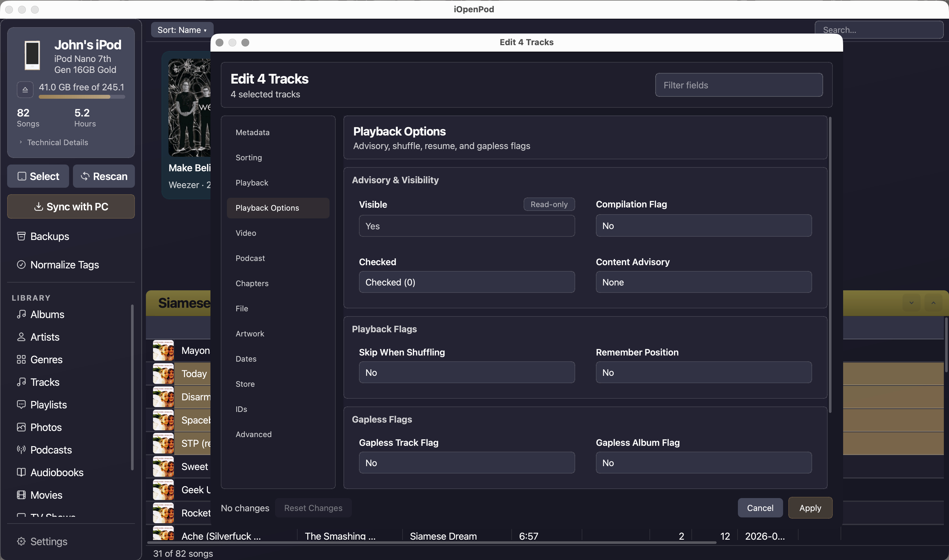Click the Photos picture icon
Image resolution: width=949 pixels, height=560 pixels.
click(x=21, y=427)
